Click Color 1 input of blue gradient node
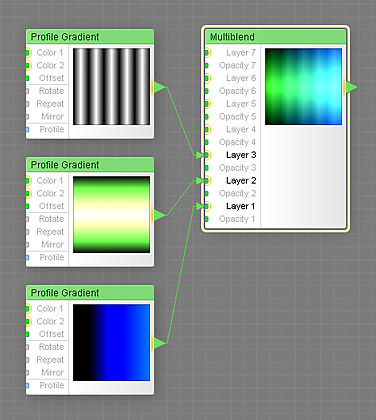The width and height of the screenshot is (376, 420). click(28, 309)
